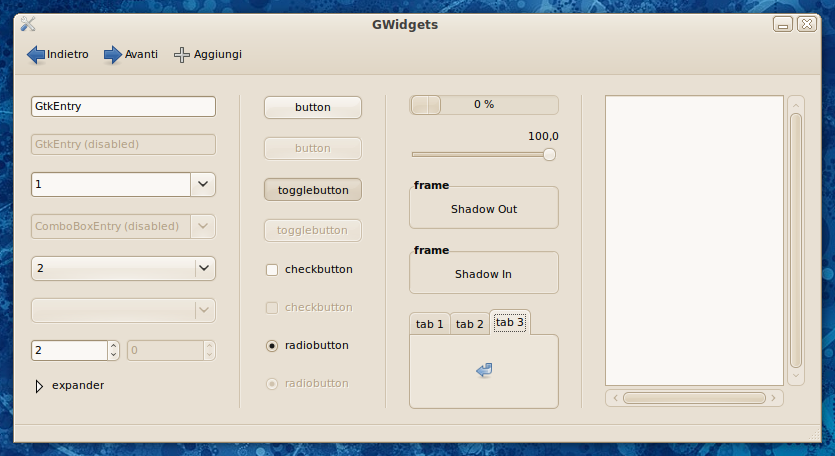Click the Avanti forward arrow icon
The image size is (835, 456).
coord(112,55)
